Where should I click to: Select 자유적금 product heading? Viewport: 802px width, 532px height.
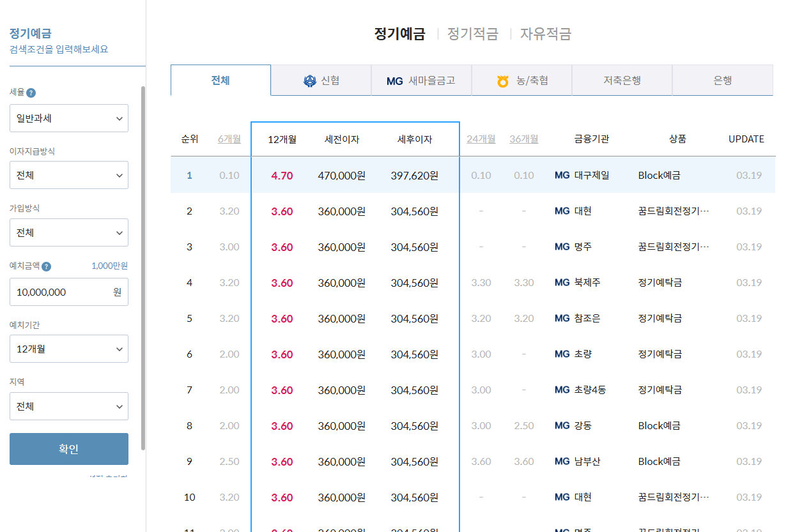[x=546, y=34]
